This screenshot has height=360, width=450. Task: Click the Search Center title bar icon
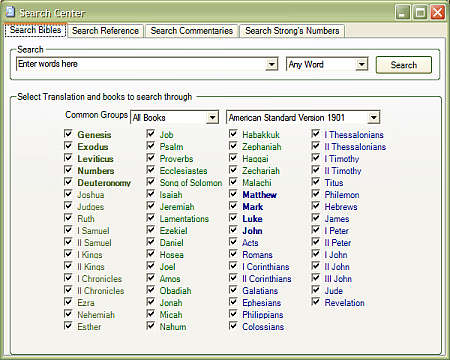(10, 12)
